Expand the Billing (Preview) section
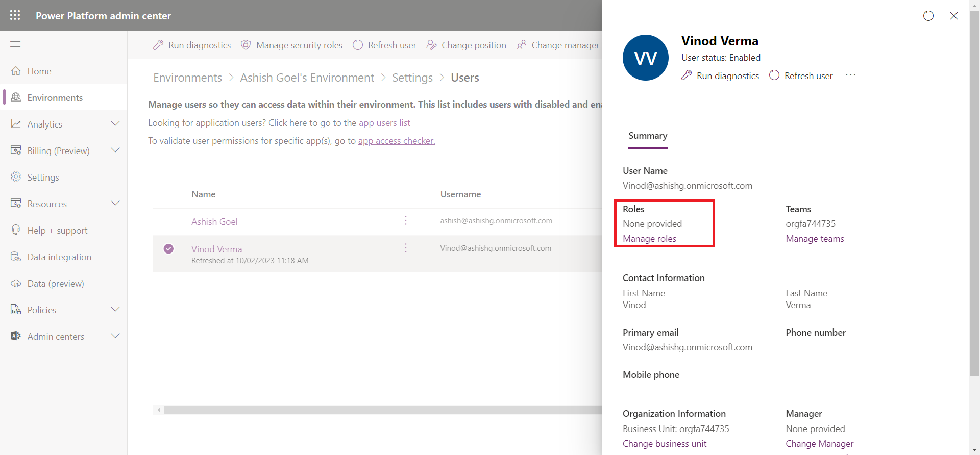The height and width of the screenshot is (455, 980). pyautogui.click(x=115, y=150)
